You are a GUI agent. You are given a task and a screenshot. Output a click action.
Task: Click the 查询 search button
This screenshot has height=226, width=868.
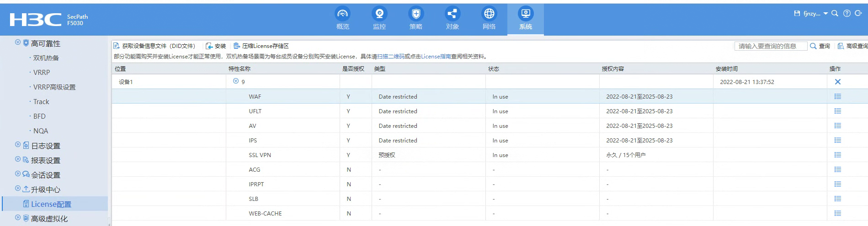click(820, 46)
